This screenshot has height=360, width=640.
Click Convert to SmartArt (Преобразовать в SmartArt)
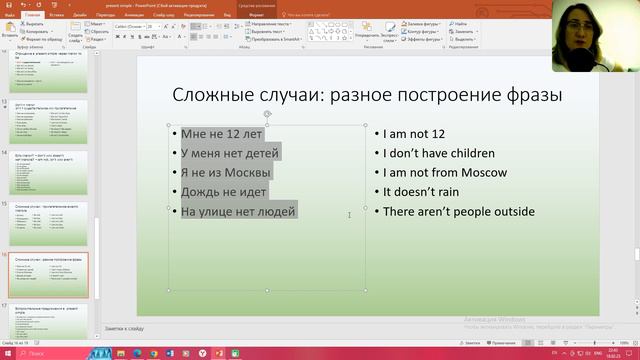pos(273,39)
